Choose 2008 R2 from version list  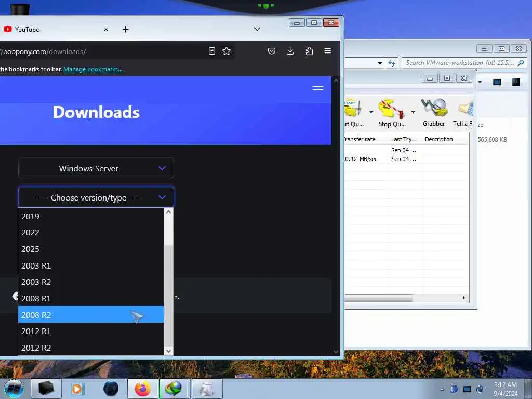(91, 314)
